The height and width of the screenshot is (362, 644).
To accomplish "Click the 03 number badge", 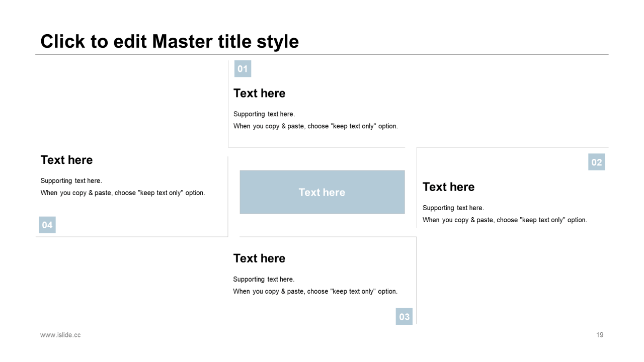I will point(404,317).
